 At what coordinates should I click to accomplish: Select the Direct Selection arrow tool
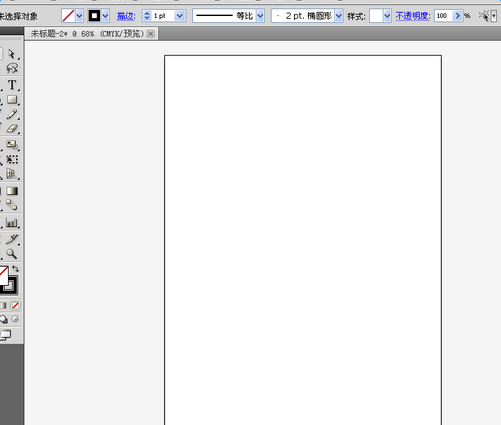tap(12, 54)
